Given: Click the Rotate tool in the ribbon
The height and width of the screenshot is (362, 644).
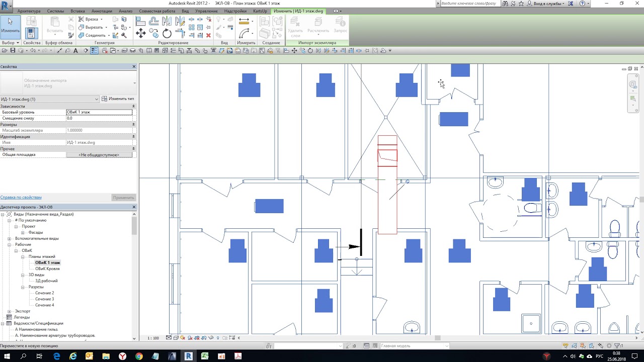Looking at the screenshot, I should 167,34.
